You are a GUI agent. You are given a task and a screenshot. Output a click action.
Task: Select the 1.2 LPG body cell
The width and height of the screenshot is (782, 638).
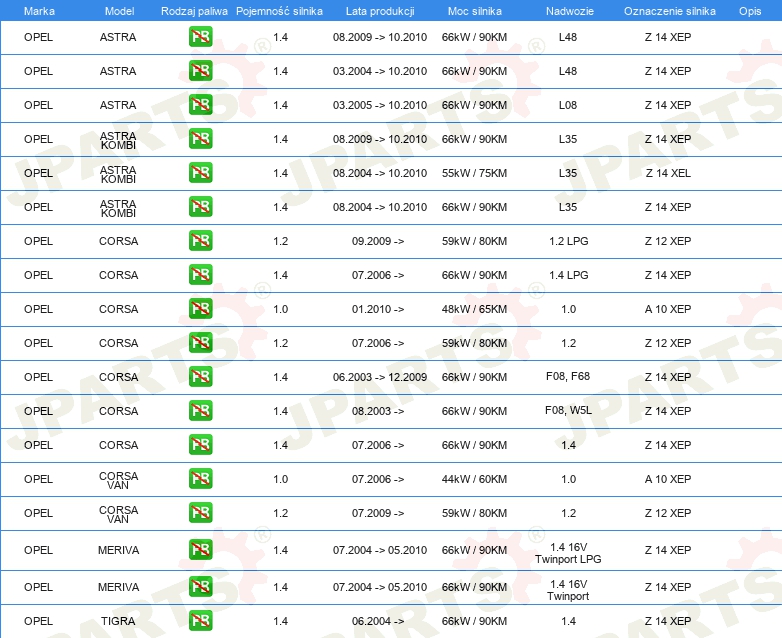pyautogui.click(x=569, y=241)
